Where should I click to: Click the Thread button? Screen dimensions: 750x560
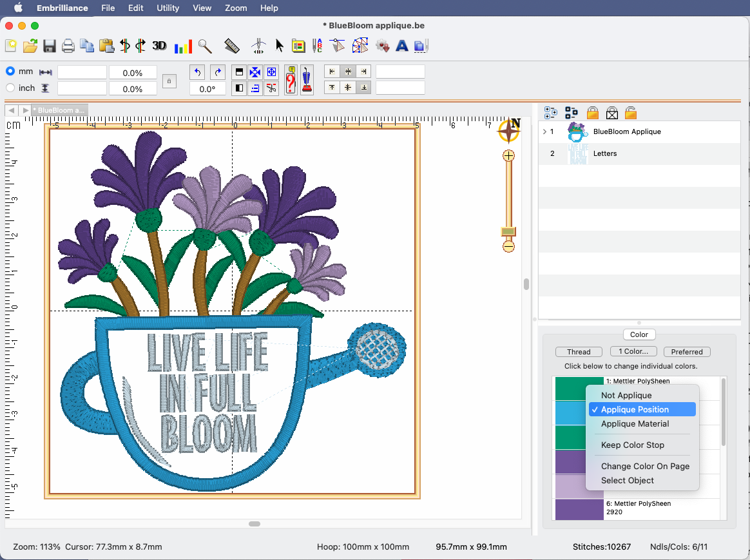pyautogui.click(x=579, y=352)
